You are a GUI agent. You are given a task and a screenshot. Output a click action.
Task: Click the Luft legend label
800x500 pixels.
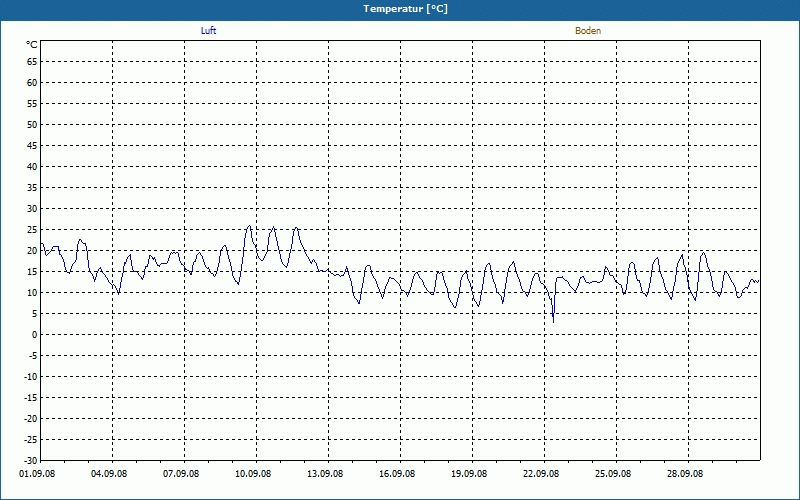coord(208,31)
